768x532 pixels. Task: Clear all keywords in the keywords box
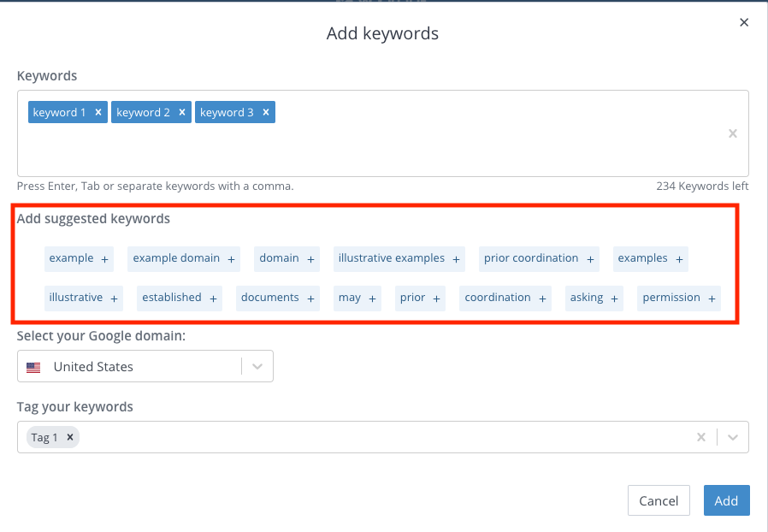[732, 133]
